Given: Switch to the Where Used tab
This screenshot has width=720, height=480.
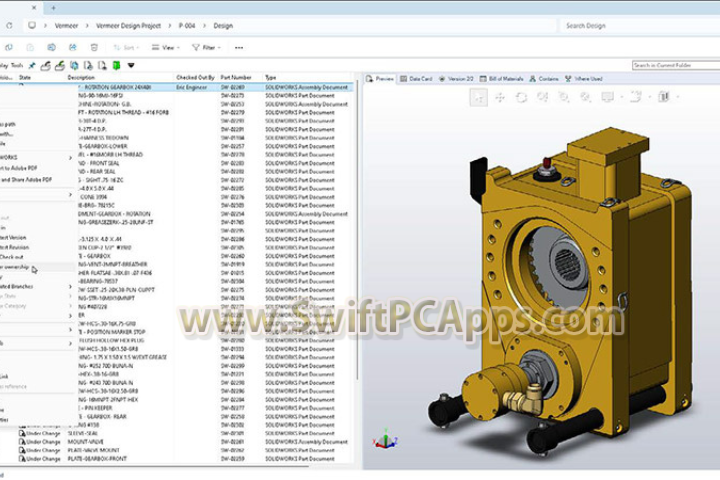Looking at the screenshot, I should [584, 79].
